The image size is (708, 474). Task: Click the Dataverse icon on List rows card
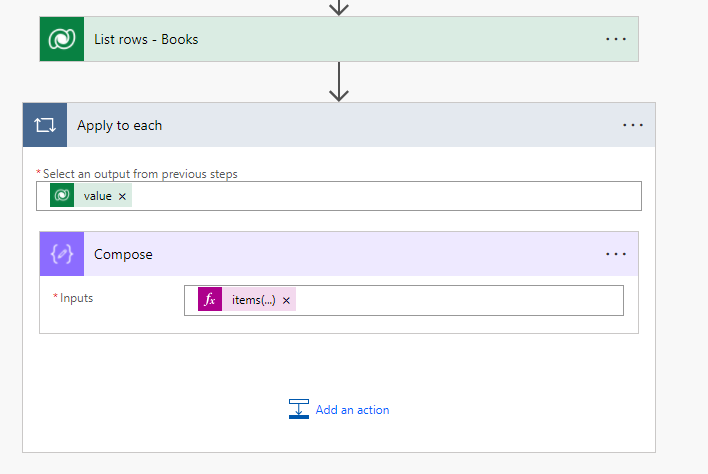coord(62,39)
